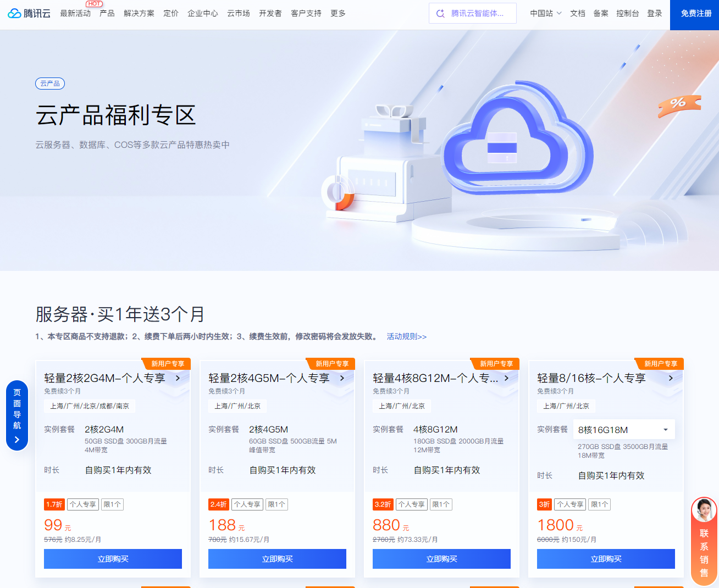Open customer service avatar for sales contact
Viewport: 719px width, 588px height.
704,511
